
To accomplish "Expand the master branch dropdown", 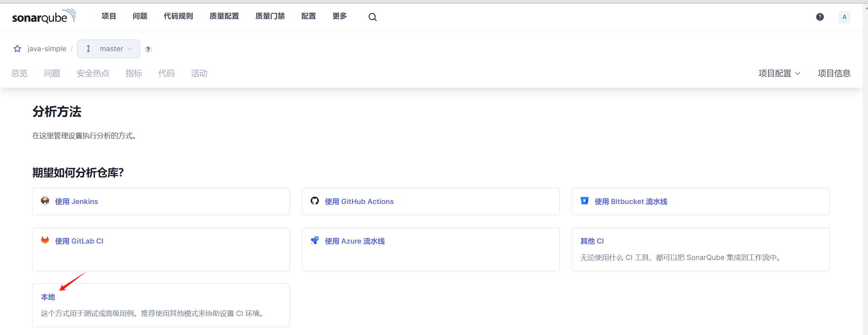I will point(108,49).
